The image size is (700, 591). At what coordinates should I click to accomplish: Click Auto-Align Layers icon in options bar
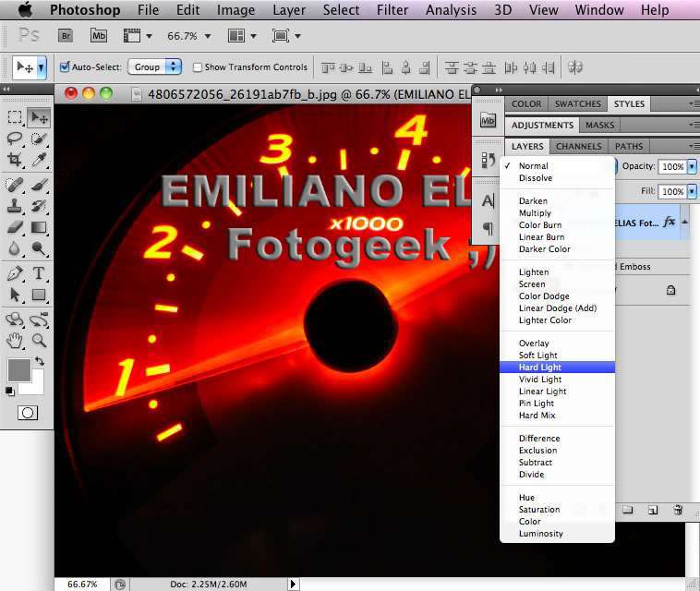[575, 67]
